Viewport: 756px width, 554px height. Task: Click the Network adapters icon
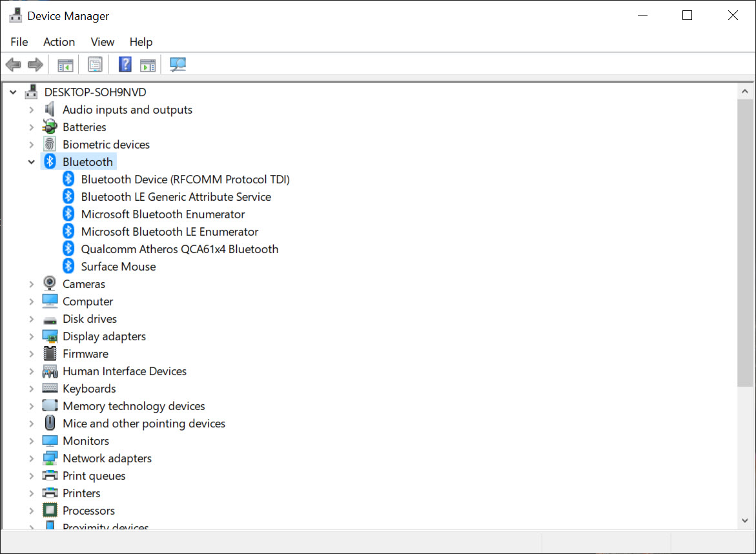click(50, 458)
